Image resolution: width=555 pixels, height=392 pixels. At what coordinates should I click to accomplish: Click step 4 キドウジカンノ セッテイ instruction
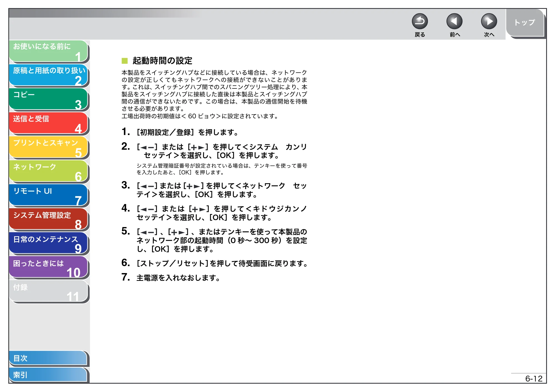[x=222, y=213]
